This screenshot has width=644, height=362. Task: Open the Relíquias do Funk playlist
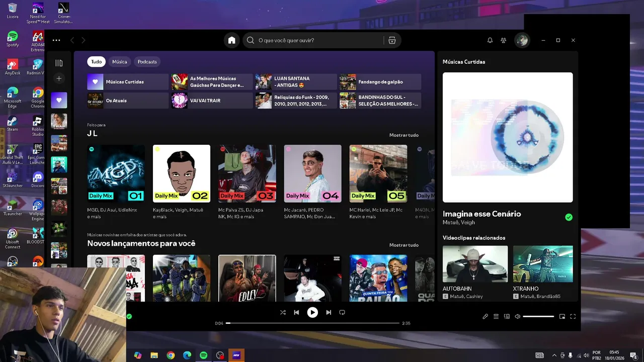point(296,101)
